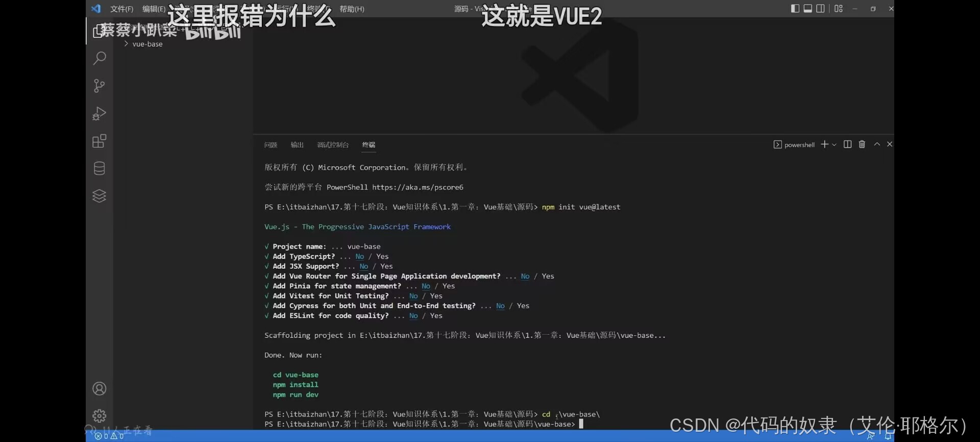
Task: Click the 'Done. Now run:' text
Action: (293, 355)
